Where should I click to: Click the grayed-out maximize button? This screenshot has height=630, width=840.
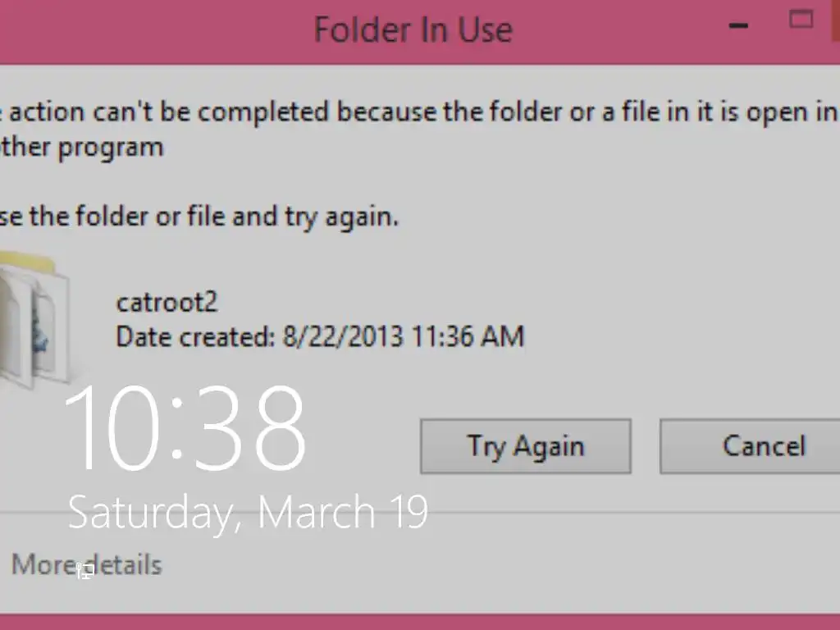800,20
